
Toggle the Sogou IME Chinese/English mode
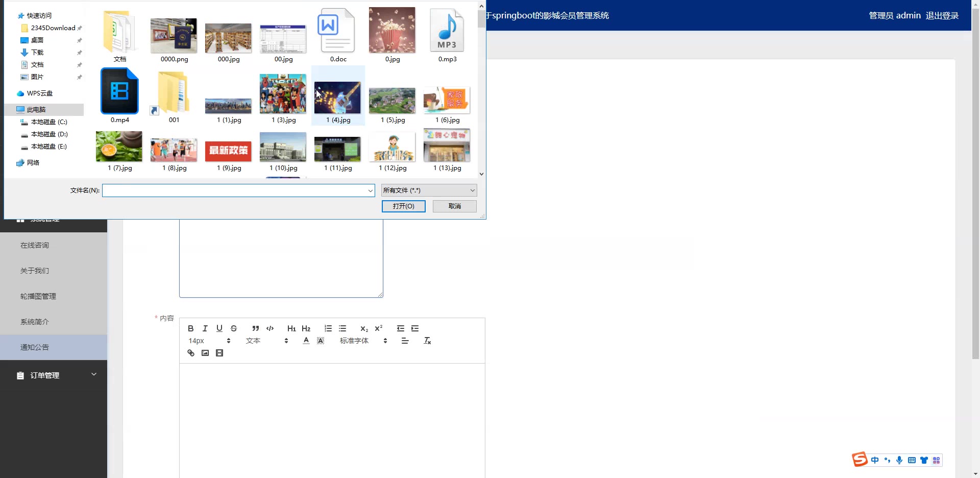(x=875, y=460)
